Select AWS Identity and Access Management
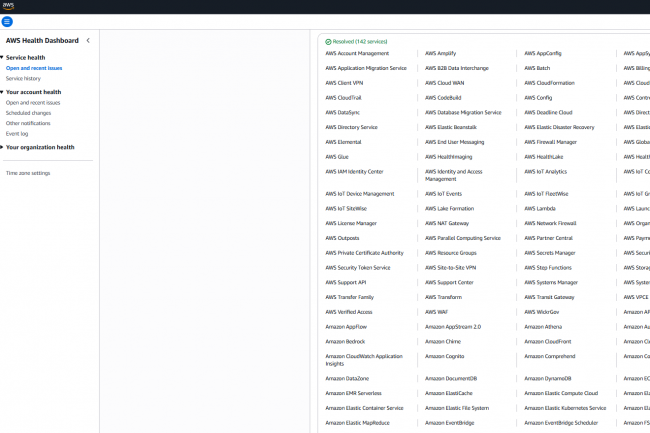This screenshot has height=433, width=650. 454,175
